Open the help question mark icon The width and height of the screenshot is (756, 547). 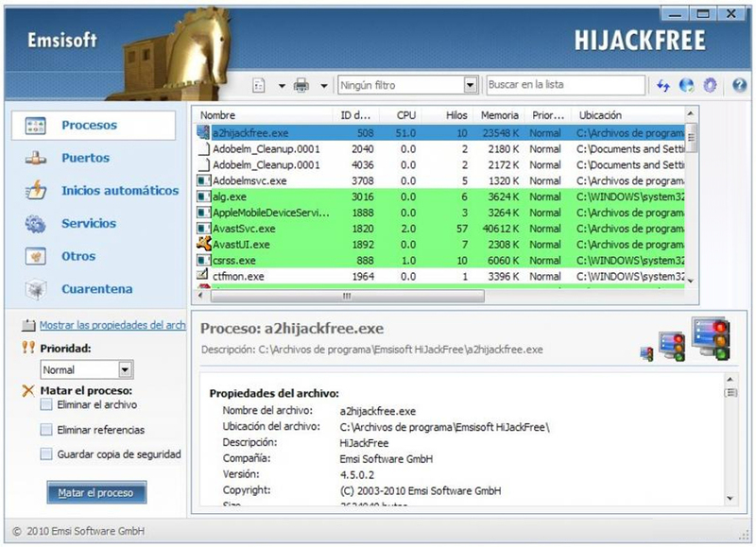[x=739, y=85]
